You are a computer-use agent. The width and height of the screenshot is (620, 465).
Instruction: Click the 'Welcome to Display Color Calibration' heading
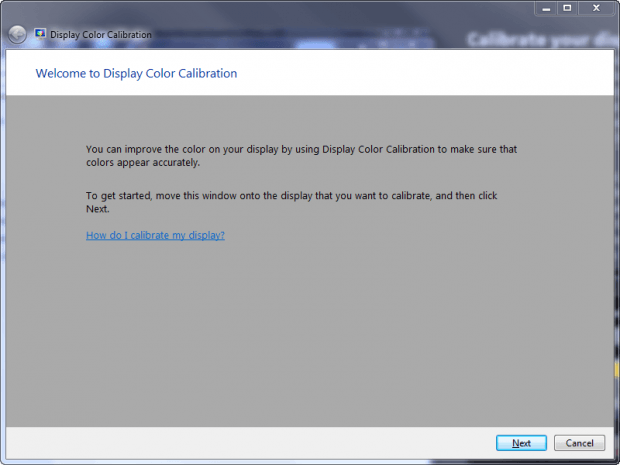[136, 74]
